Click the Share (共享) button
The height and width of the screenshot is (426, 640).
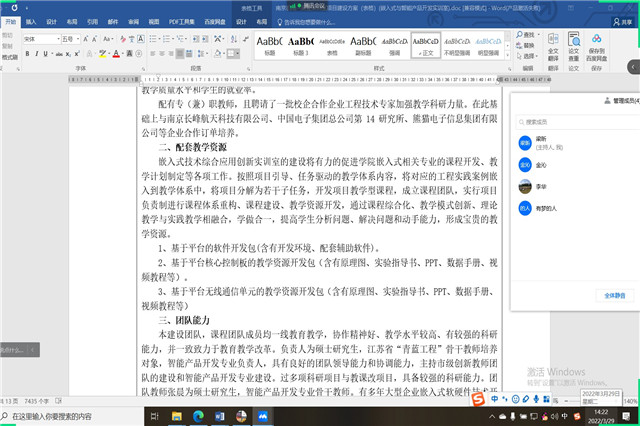tap(624, 20)
